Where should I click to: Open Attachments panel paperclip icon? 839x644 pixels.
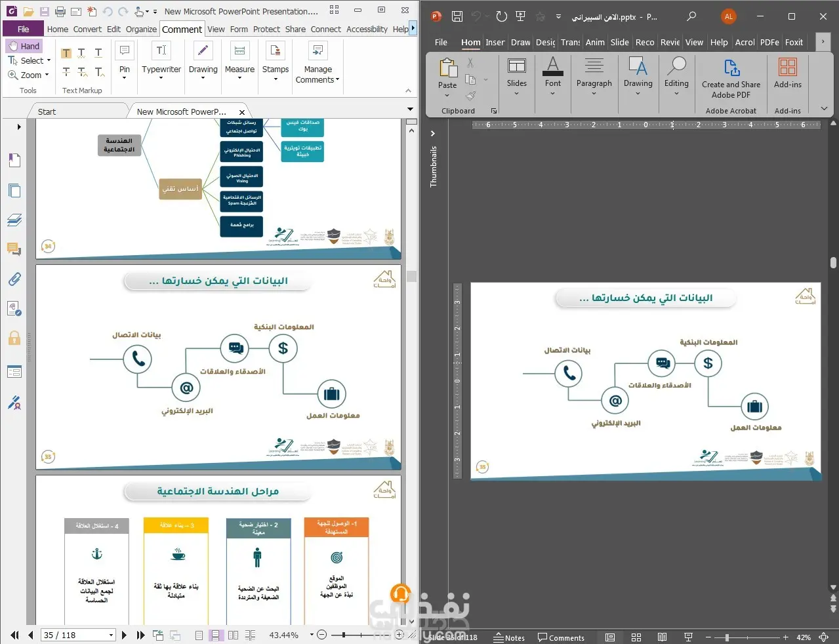point(14,279)
